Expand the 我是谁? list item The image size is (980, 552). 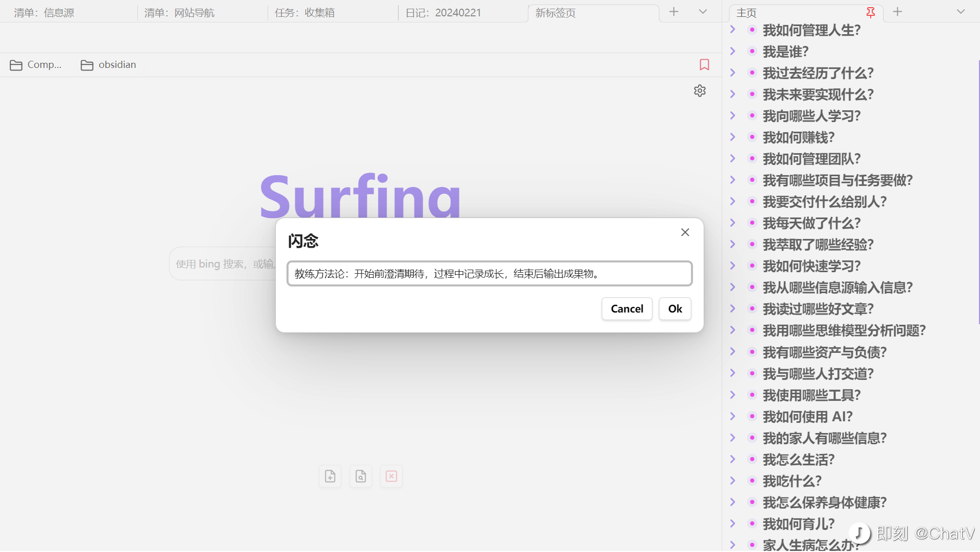pos(733,51)
